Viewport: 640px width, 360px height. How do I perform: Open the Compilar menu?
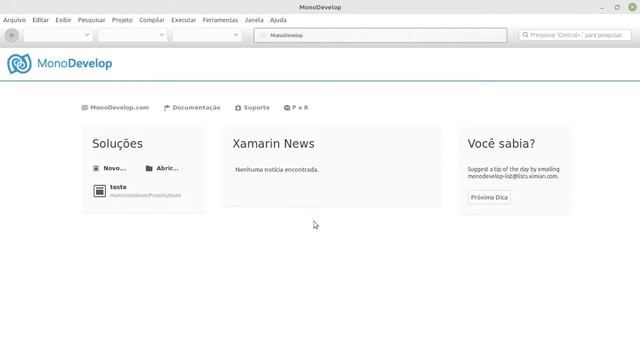pyautogui.click(x=152, y=20)
